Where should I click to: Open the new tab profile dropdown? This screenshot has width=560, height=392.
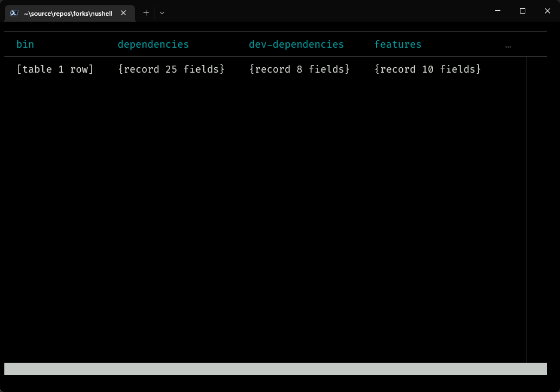click(x=162, y=13)
